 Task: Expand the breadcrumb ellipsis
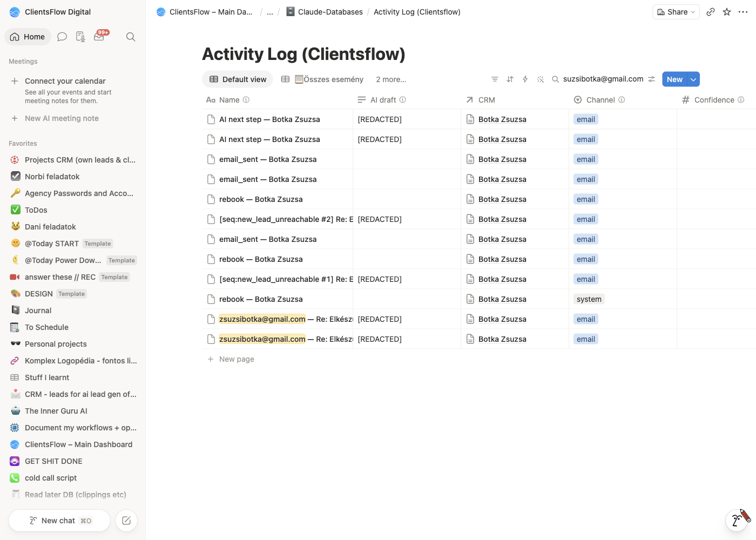click(x=270, y=12)
